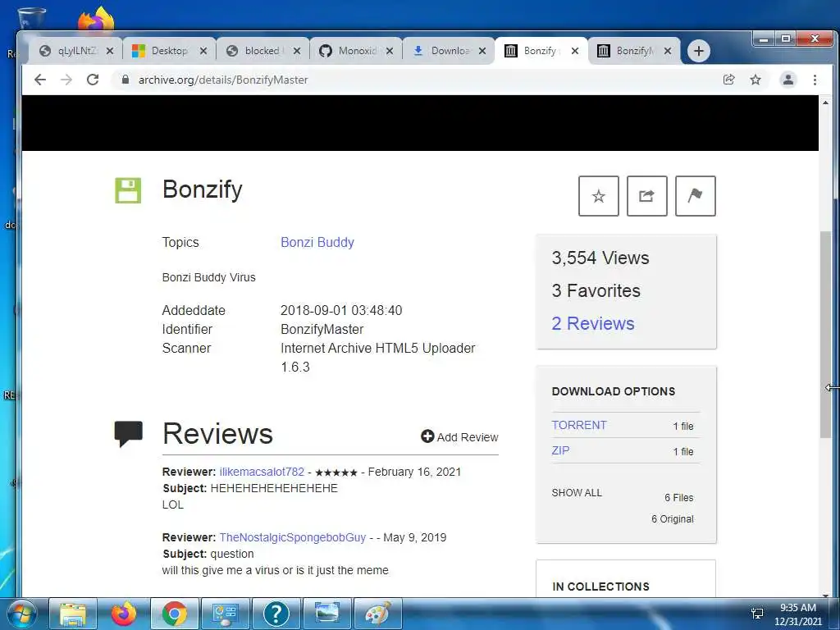The width and height of the screenshot is (840, 630).
Task: Click the speech bubble Reviews icon
Action: 129,433
